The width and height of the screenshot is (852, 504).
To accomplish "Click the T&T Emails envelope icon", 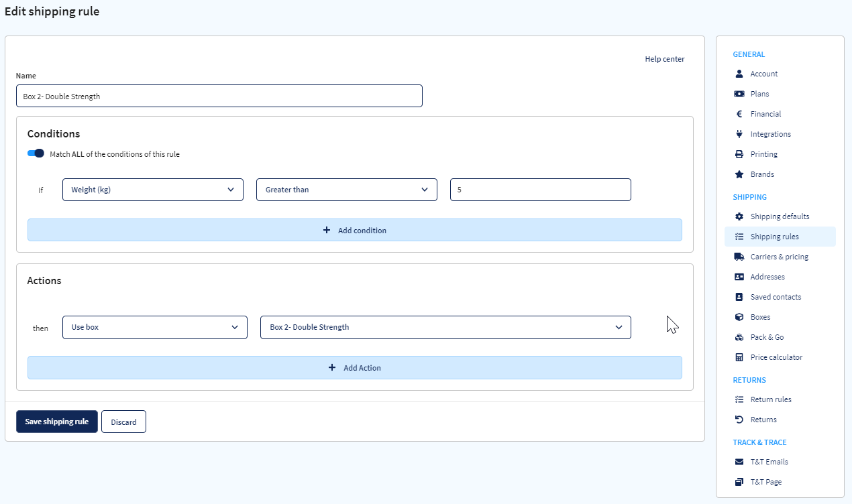I will coord(739,462).
